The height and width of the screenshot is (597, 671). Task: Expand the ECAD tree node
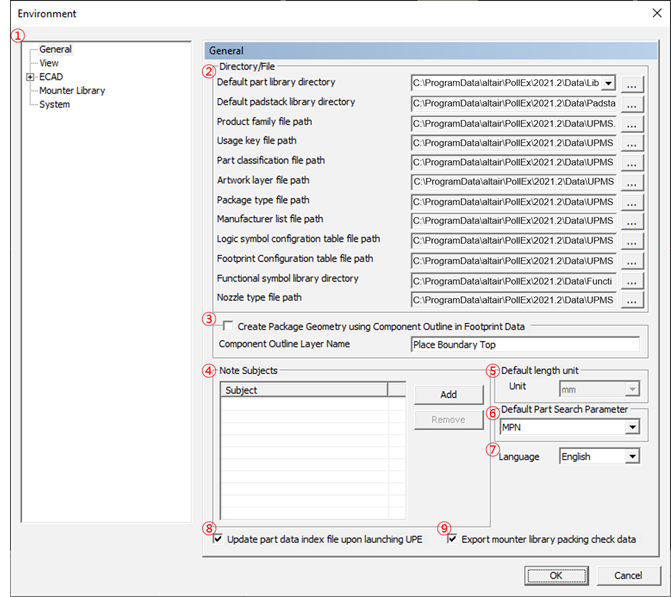[30, 77]
